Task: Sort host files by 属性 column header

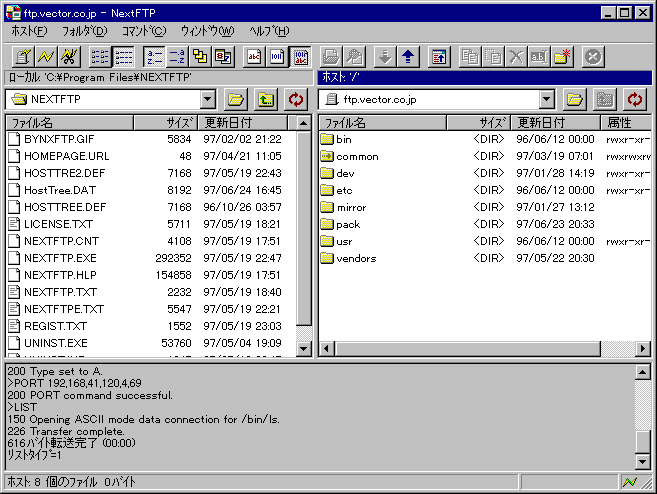Action: click(626, 123)
